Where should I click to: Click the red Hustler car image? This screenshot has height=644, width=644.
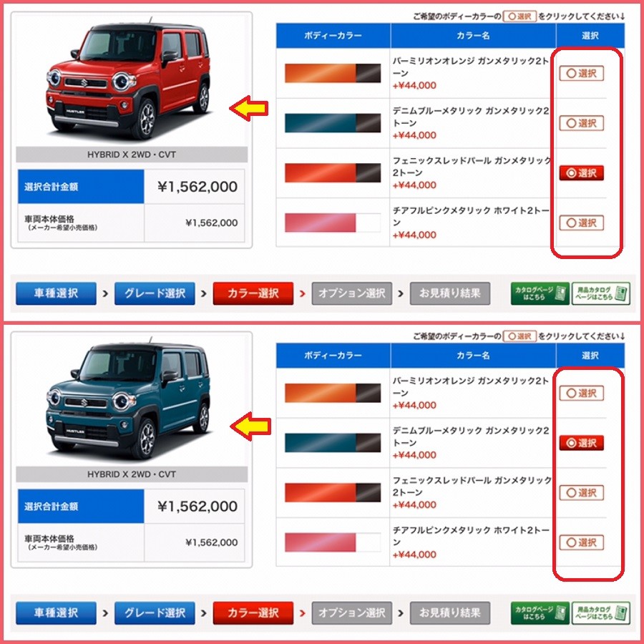coord(128,78)
